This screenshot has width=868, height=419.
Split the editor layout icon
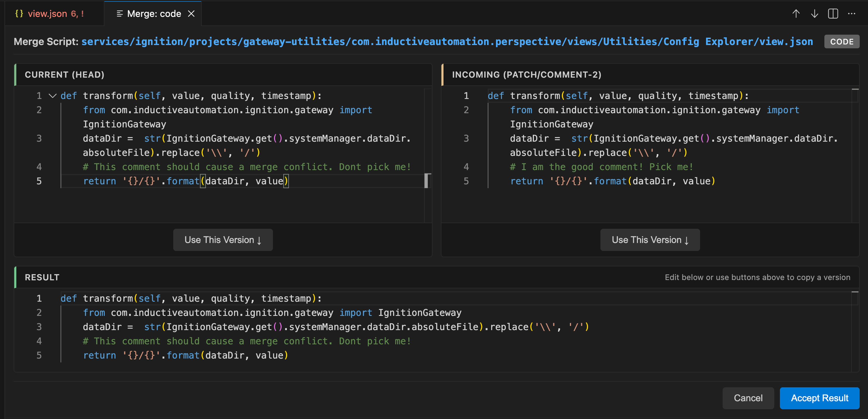(x=833, y=14)
